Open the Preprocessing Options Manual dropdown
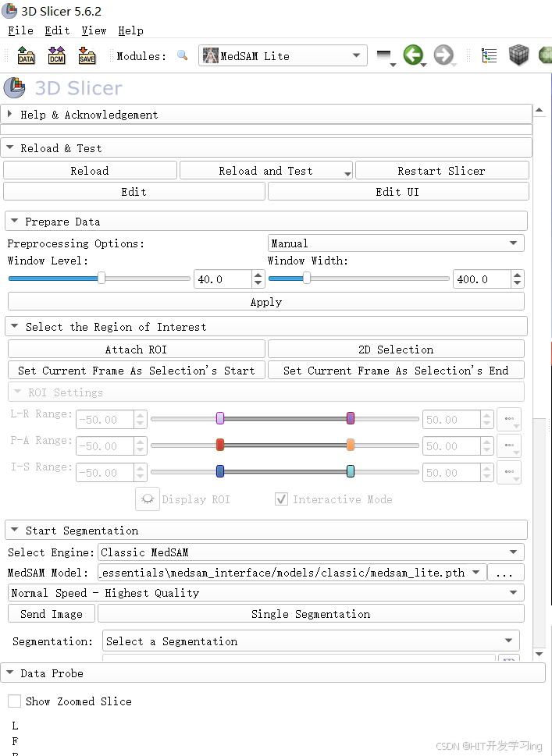The width and height of the screenshot is (552, 756). tap(396, 243)
